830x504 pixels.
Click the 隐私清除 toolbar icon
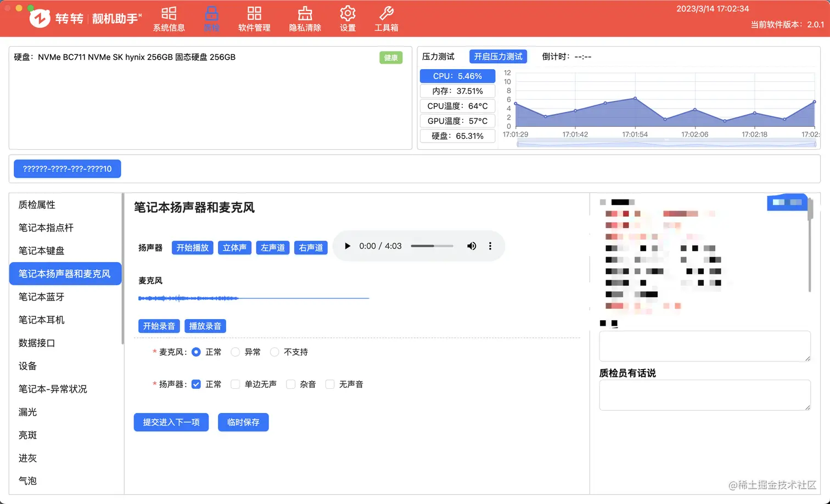coord(304,18)
